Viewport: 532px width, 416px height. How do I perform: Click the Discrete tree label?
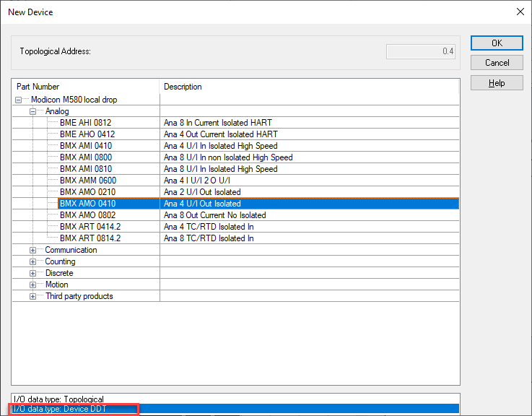pos(59,273)
